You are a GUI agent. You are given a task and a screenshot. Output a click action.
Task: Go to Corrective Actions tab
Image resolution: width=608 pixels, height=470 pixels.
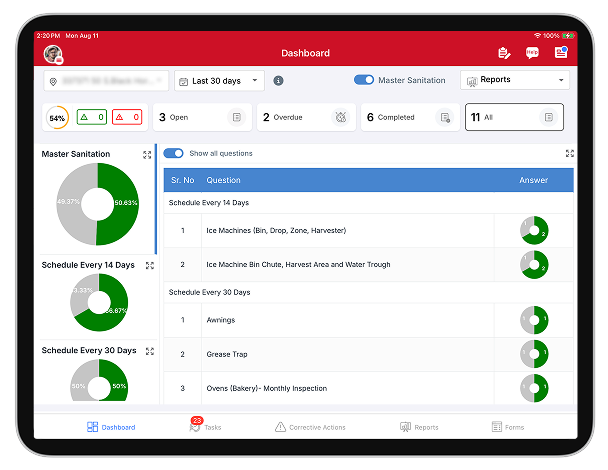point(310,427)
